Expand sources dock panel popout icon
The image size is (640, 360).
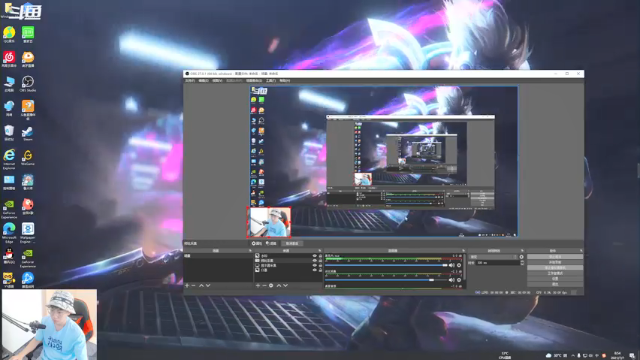coord(320,251)
